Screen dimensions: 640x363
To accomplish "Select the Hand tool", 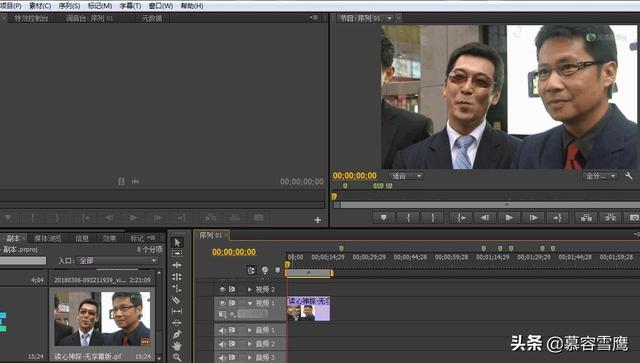I will (177, 346).
